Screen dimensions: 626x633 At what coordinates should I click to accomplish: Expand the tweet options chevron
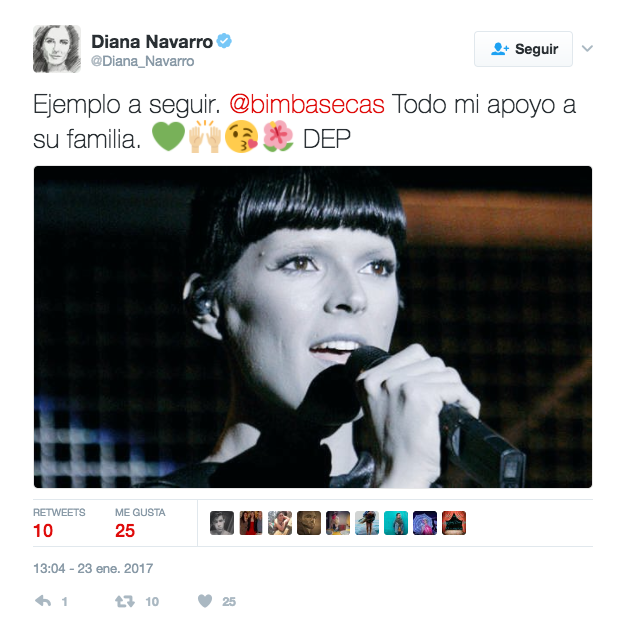tap(587, 48)
